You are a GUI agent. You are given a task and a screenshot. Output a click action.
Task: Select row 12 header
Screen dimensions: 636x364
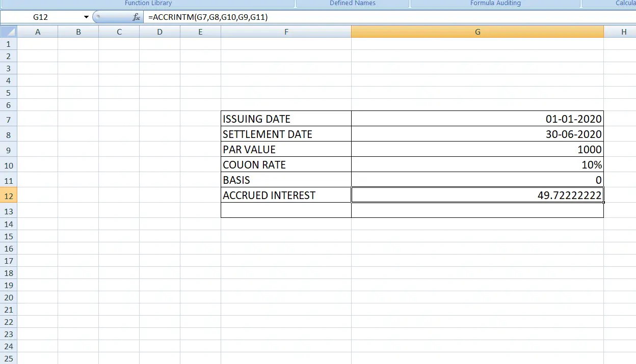pos(8,195)
